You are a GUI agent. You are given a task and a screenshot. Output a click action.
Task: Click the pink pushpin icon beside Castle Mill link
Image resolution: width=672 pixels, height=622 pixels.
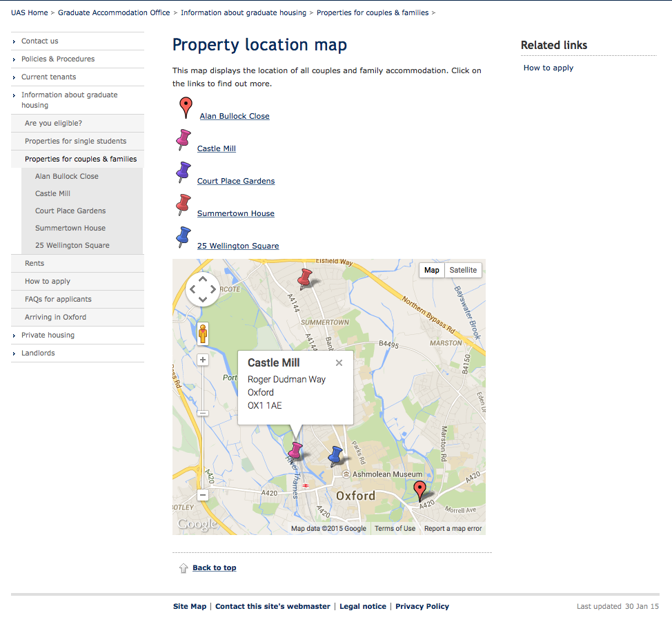coord(183,140)
